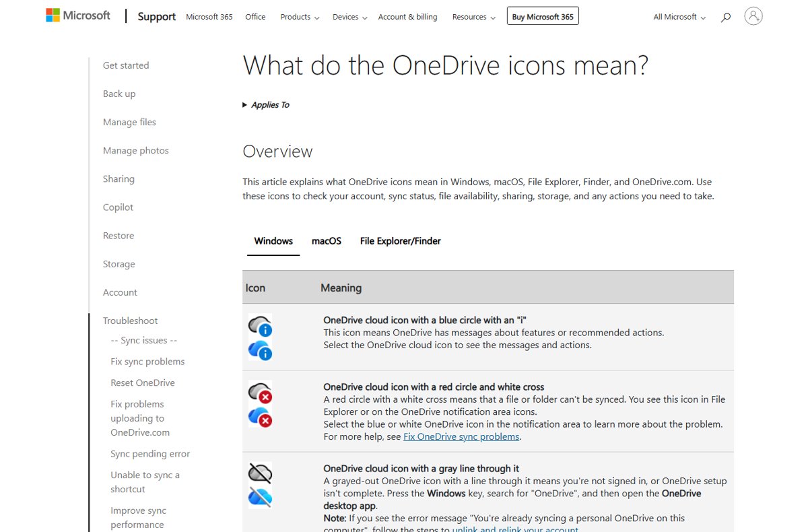Expand the Applies To section
This screenshot has height=532, width=808.
[x=266, y=105]
